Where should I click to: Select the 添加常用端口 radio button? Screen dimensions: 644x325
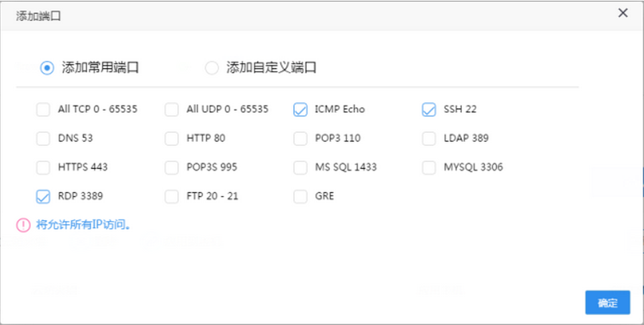pos(47,67)
